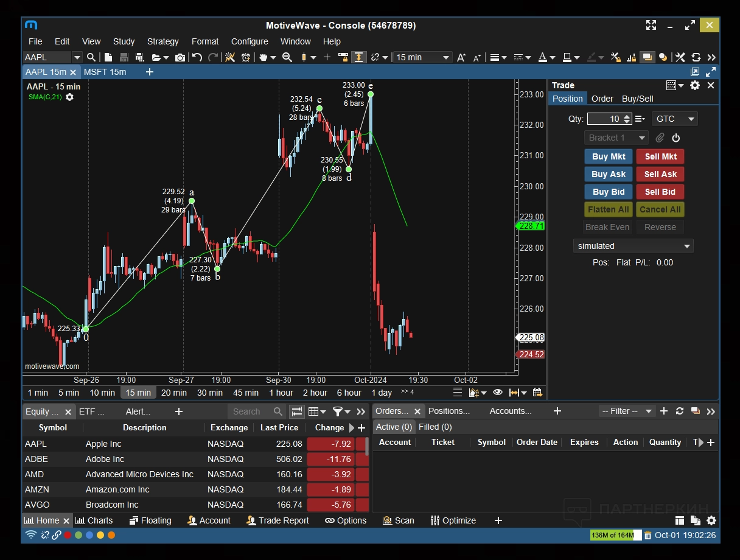Increase chart font size icon
The width and height of the screenshot is (740, 560).
[x=461, y=57]
